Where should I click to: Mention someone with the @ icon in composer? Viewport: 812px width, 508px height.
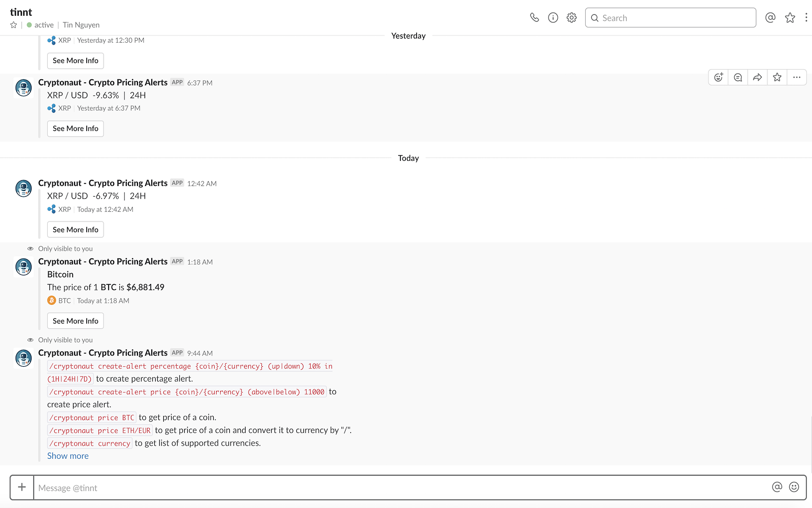pos(776,487)
